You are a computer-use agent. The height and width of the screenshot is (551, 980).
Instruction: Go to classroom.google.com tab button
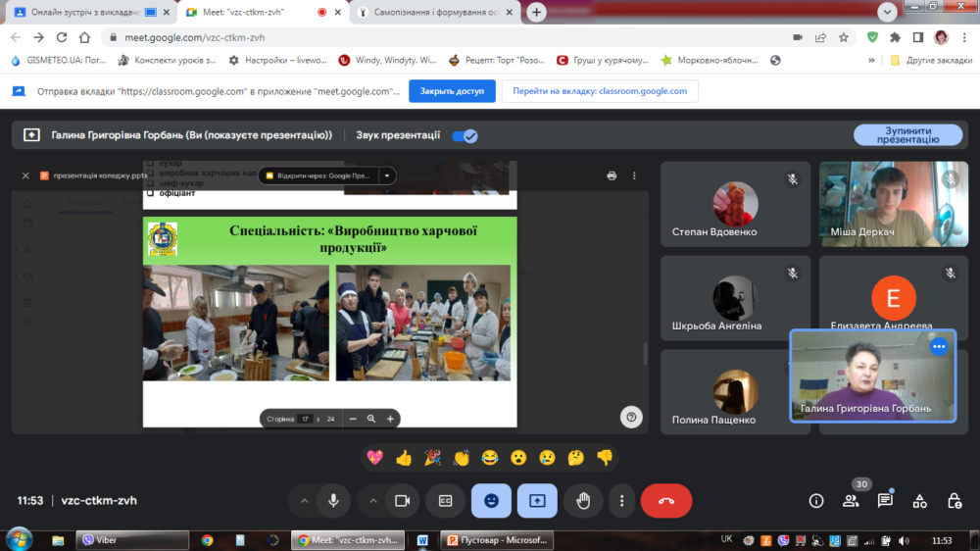tap(600, 91)
